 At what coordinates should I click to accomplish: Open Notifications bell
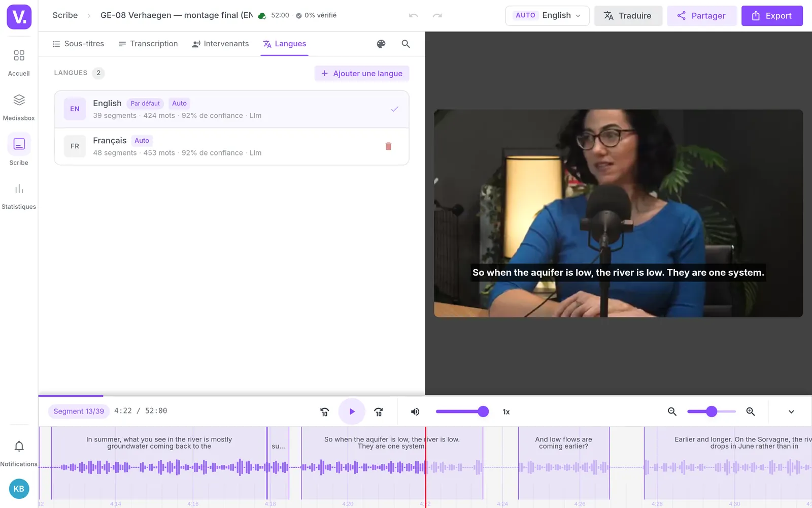19,453
